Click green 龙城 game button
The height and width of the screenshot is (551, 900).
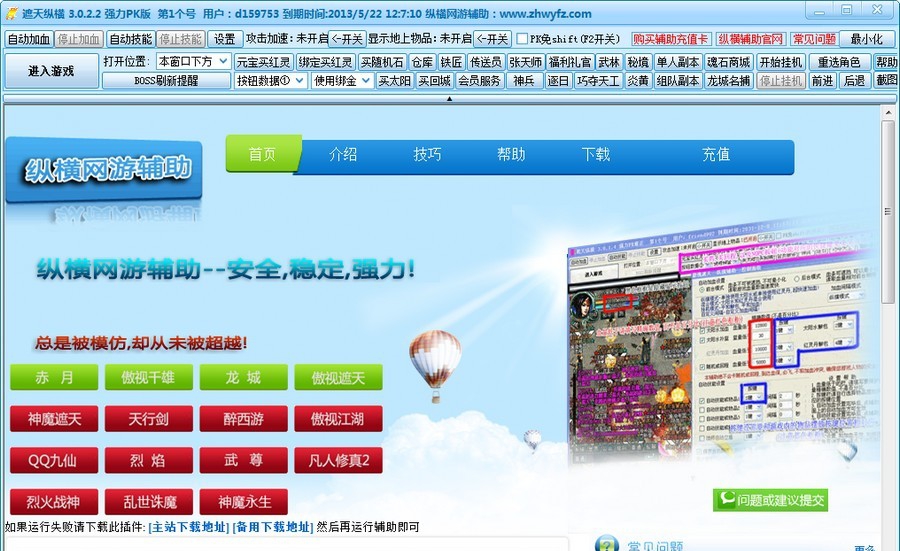(243, 378)
